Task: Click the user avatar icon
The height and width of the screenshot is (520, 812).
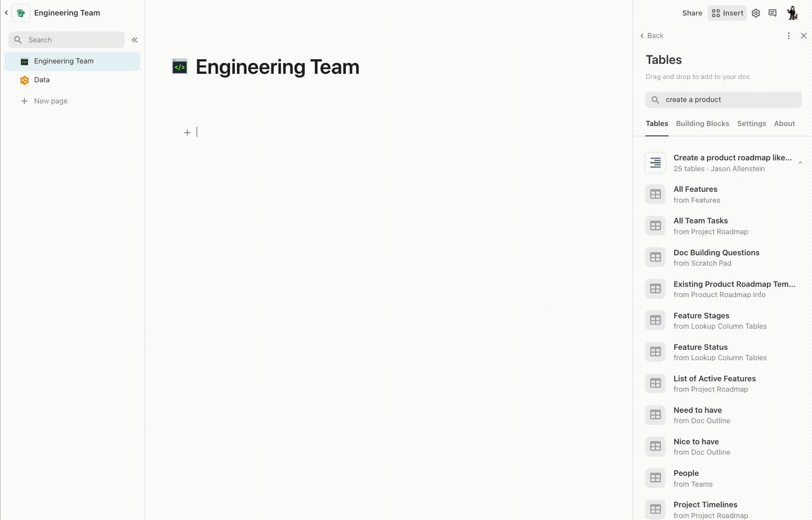Action: (792, 13)
